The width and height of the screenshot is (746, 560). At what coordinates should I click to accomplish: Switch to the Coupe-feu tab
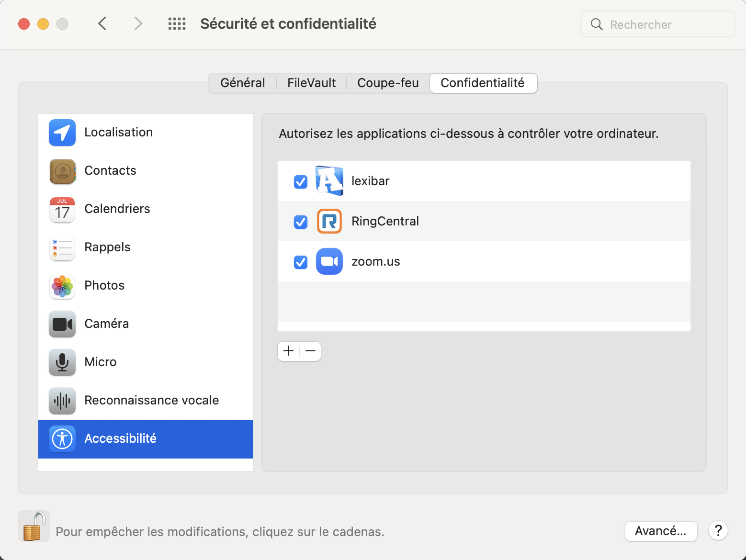click(x=388, y=83)
